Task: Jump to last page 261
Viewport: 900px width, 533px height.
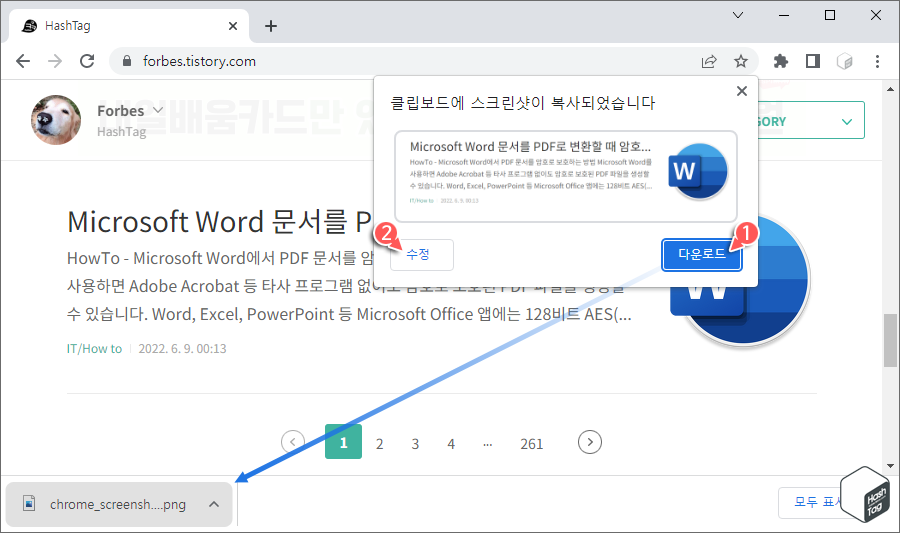Action: (532, 443)
